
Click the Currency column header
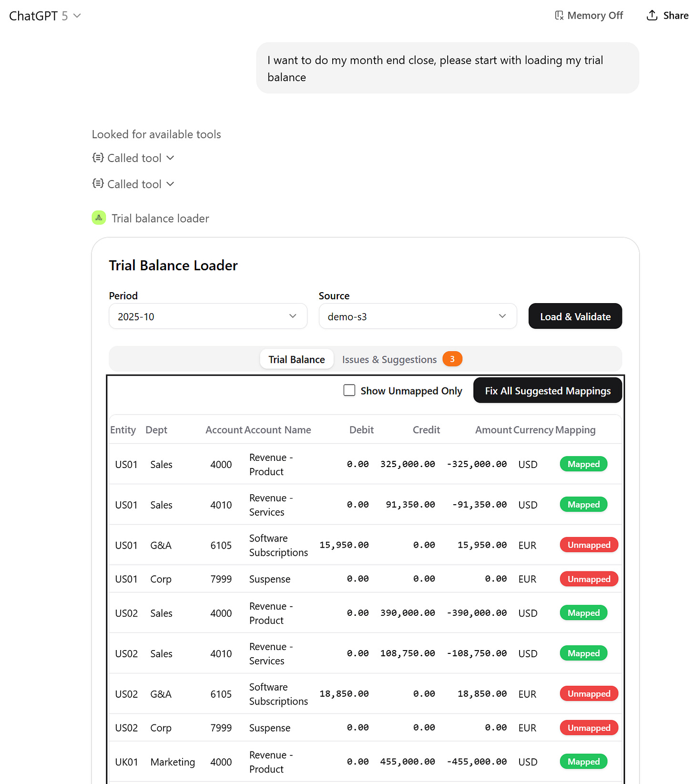534,430
